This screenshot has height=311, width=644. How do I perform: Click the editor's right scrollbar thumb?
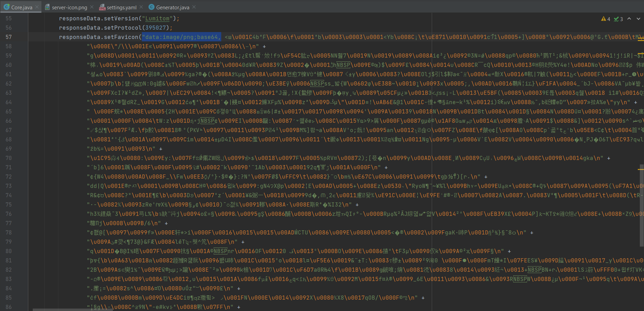641,203
